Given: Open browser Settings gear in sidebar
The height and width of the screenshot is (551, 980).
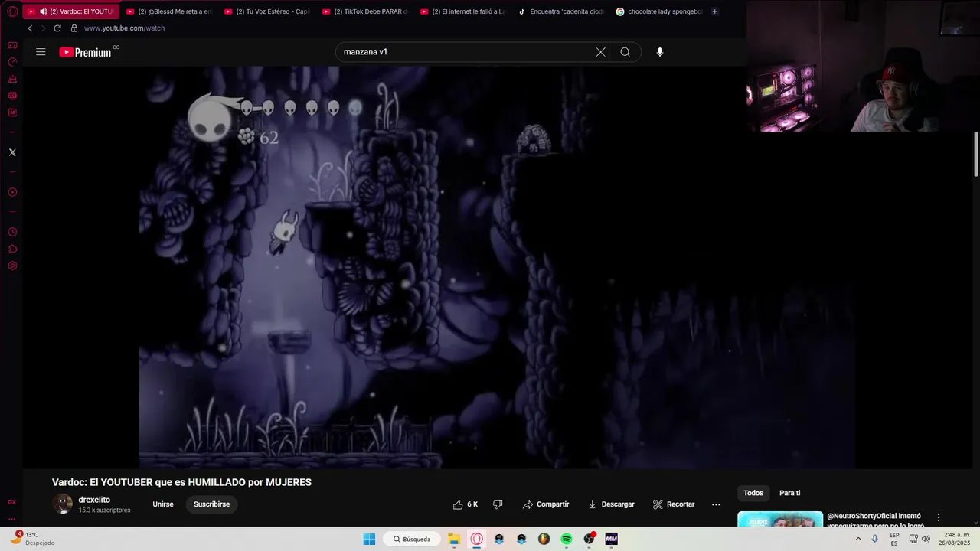Looking at the screenshot, I should tap(12, 266).
